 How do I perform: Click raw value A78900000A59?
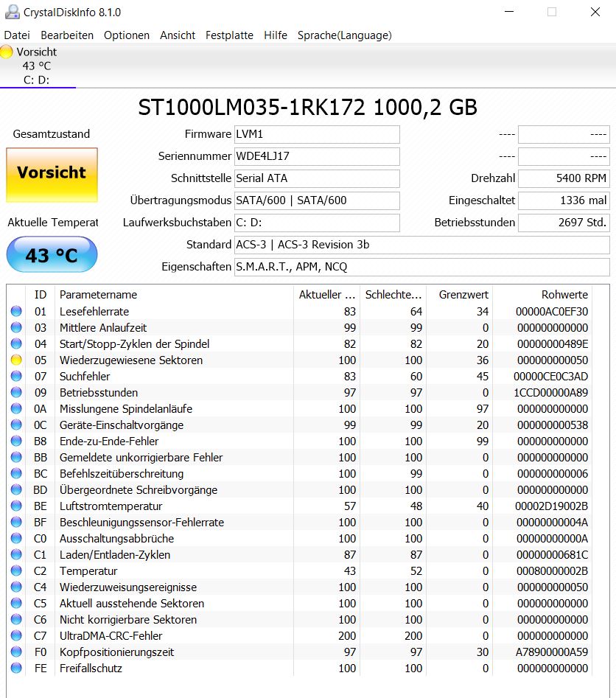click(x=552, y=652)
